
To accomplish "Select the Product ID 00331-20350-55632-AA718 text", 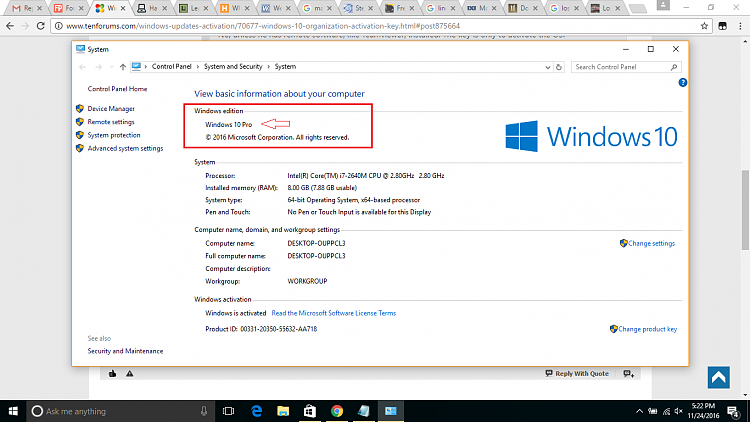I will (x=278, y=329).
